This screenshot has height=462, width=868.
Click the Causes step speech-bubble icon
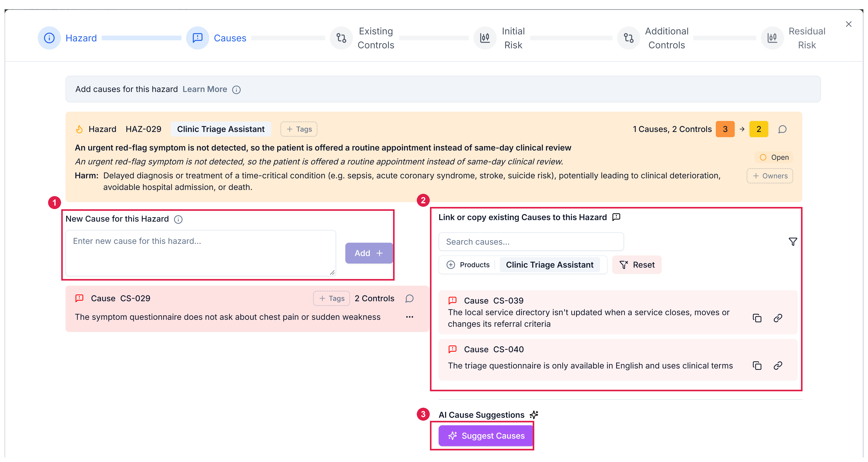pos(197,38)
